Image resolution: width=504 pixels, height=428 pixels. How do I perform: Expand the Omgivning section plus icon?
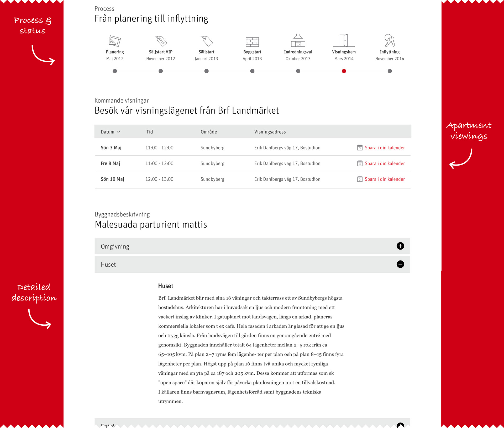tap(400, 246)
